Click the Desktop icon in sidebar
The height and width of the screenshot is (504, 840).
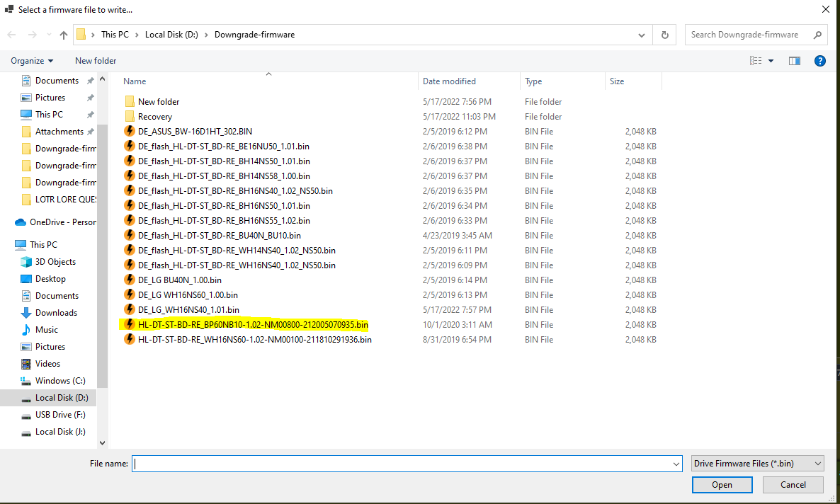coord(25,279)
